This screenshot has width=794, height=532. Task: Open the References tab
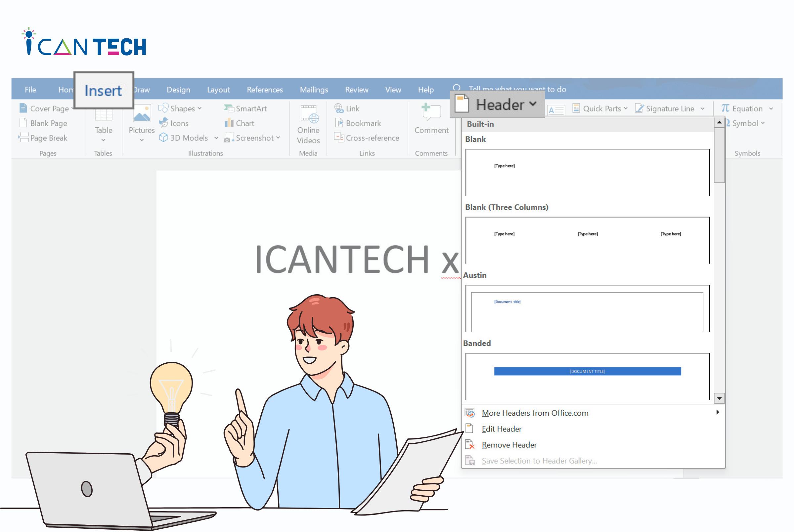click(x=264, y=90)
